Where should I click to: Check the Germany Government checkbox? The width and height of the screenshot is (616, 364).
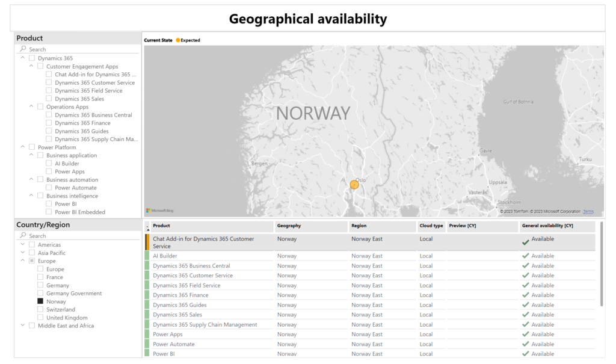40,293
